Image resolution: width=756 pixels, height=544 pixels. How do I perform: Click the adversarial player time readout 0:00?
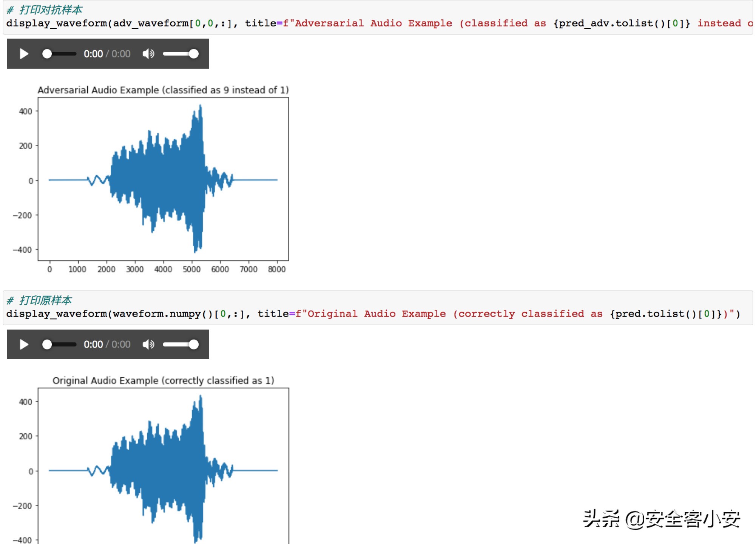(93, 54)
